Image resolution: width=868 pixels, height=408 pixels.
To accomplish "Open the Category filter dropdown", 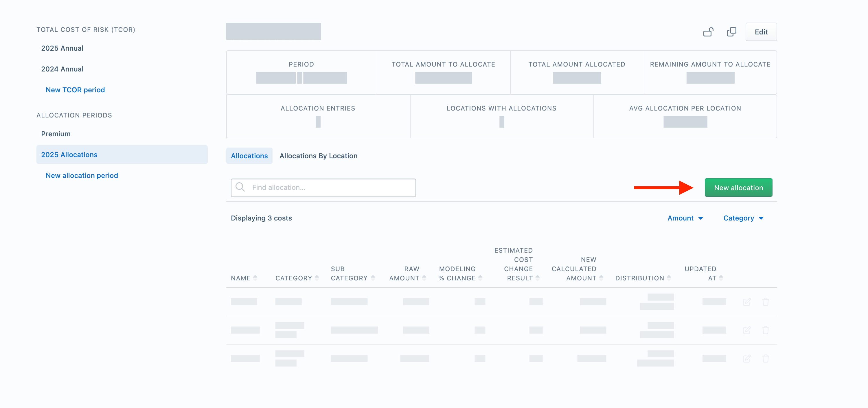I will (743, 218).
